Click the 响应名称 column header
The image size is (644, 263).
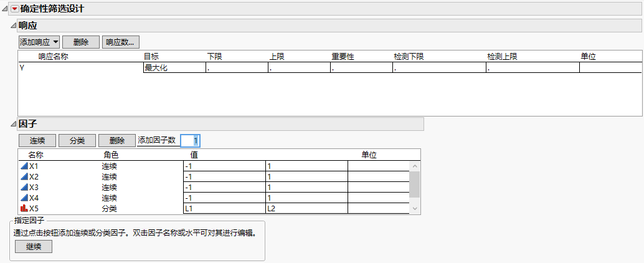coord(53,57)
